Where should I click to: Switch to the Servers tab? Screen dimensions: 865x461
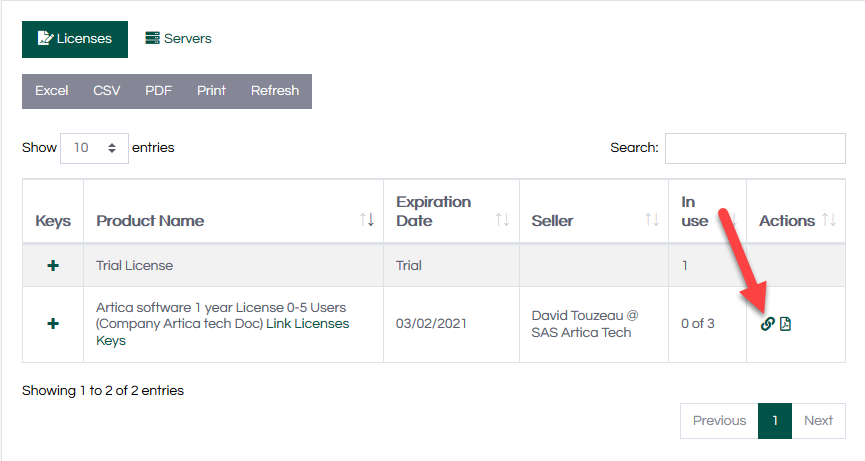[x=178, y=38]
